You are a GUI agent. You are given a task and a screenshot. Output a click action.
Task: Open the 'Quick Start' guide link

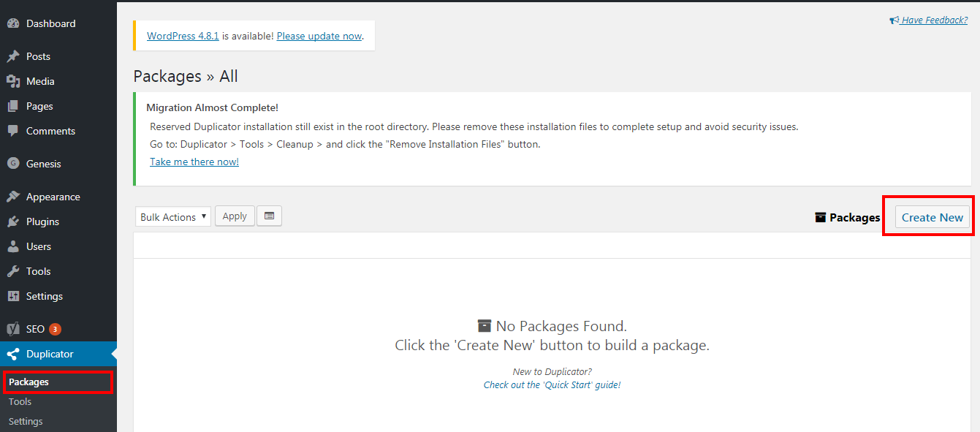point(552,384)
